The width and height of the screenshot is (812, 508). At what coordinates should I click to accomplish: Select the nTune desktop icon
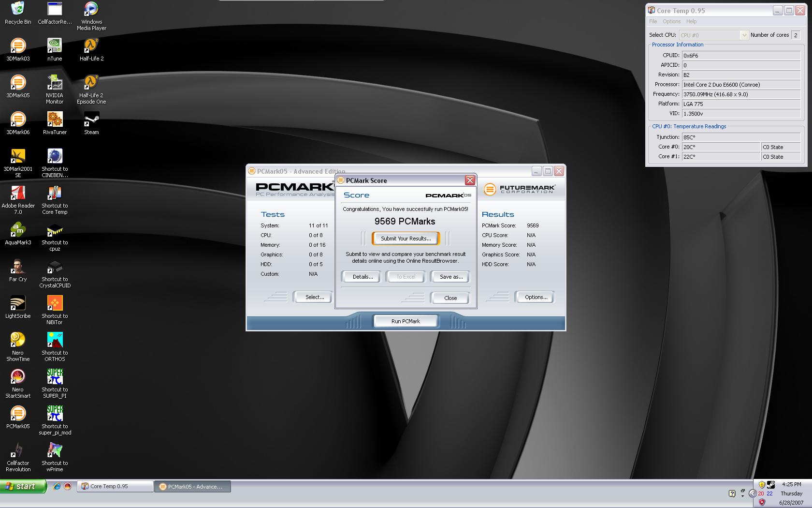click(55, 49)
